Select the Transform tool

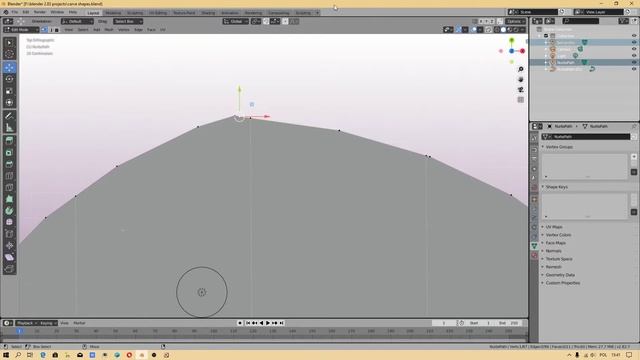click(9, 103)
